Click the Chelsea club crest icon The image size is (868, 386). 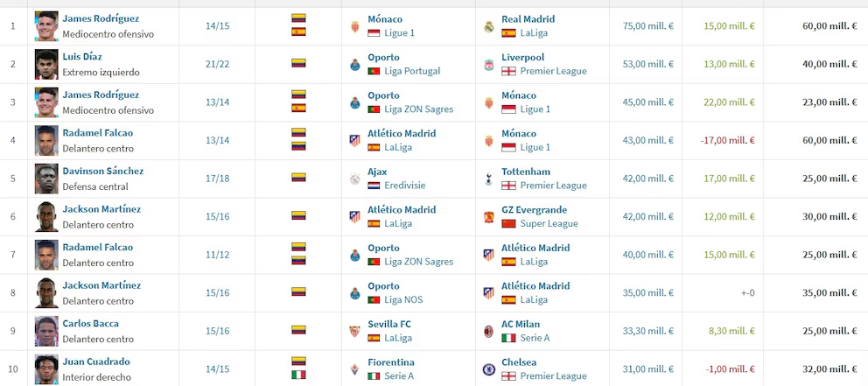pos(489,369)
